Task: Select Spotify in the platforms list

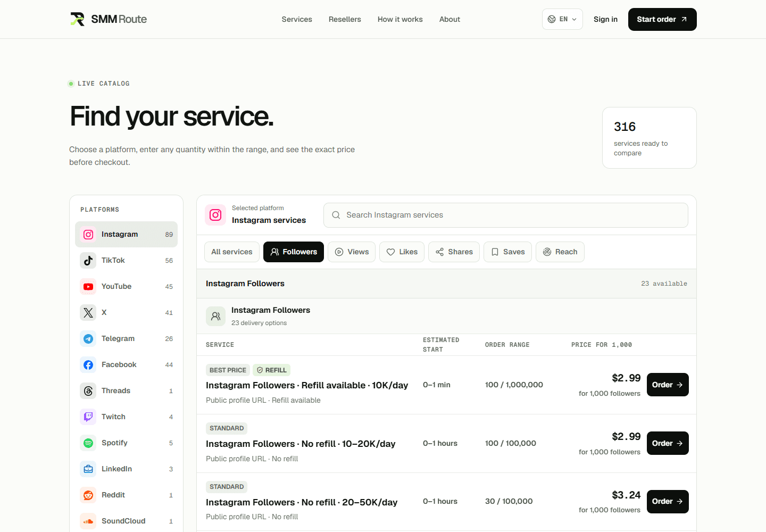Action: point(126,443)
